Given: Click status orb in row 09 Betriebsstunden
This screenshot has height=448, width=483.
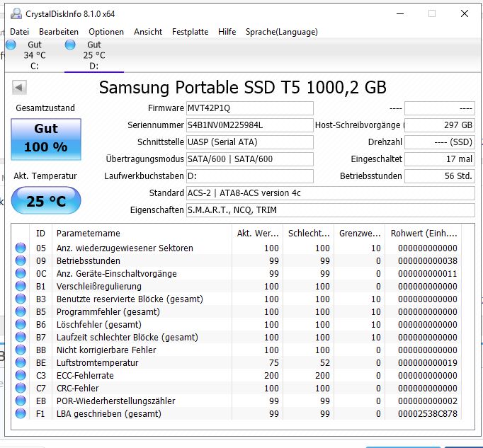Looking at the screenshot, I should (x=21, y=260).
